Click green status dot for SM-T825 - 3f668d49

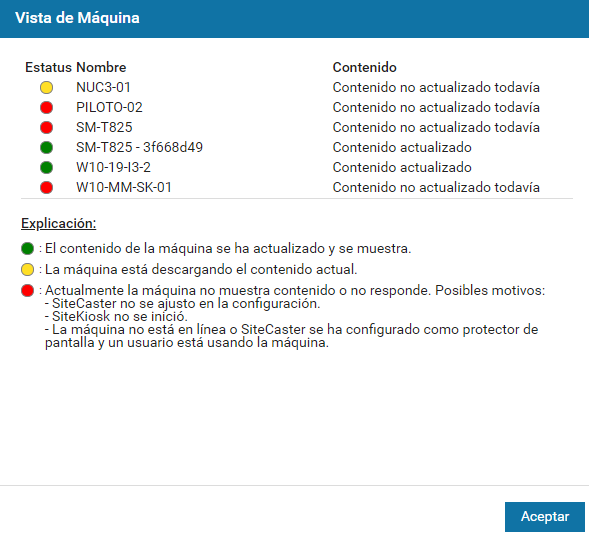click(x=46, y=147)
